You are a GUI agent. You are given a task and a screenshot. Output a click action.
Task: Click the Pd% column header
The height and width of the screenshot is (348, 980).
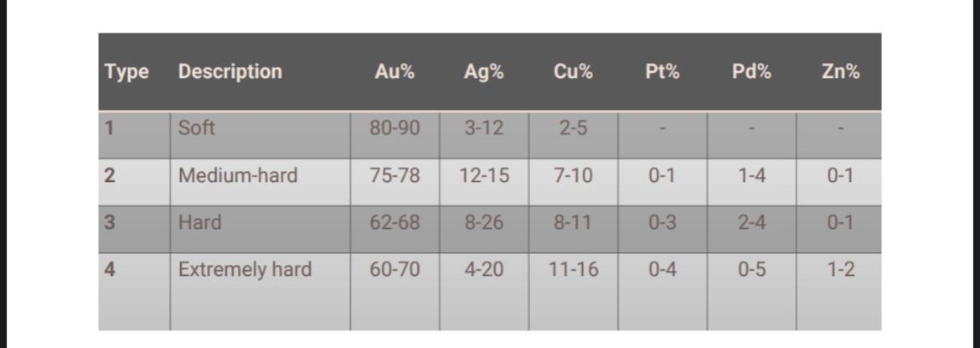752,71
